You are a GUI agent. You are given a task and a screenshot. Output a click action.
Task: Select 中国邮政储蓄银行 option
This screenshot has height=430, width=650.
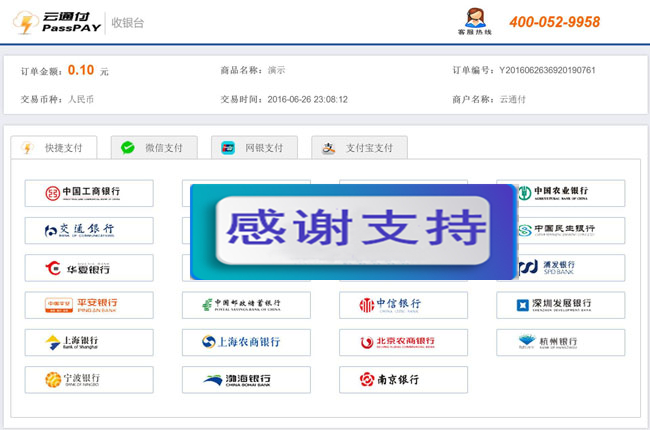[x=246, y=305]
